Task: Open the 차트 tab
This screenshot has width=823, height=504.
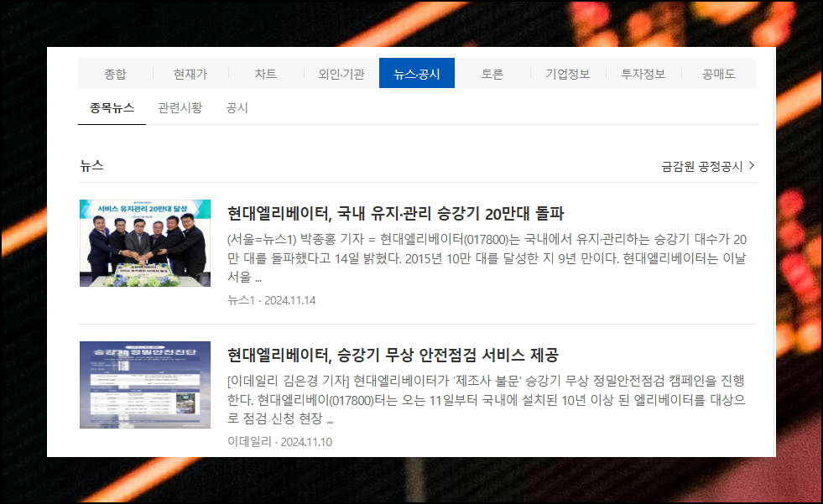Action: click(x=266, y=74)
